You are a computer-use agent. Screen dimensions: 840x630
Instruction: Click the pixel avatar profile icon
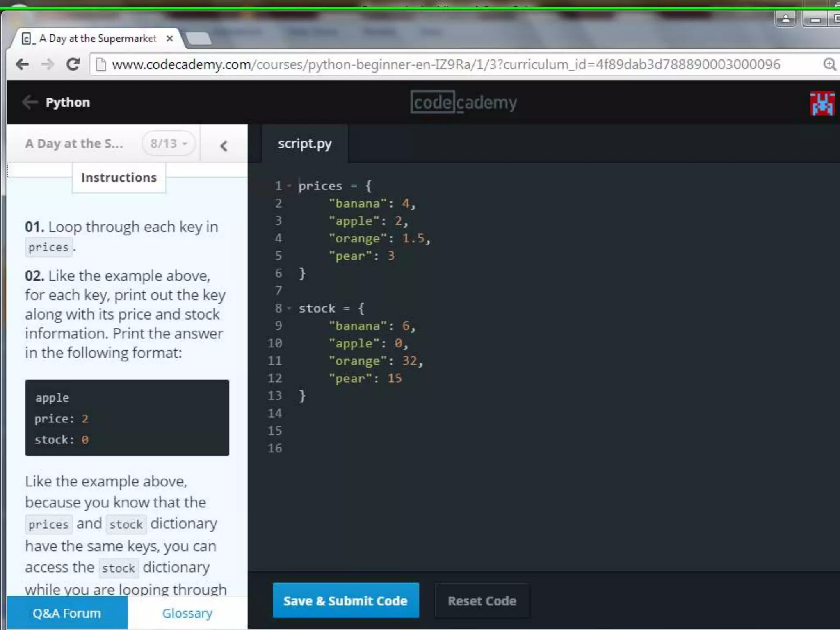(822, 103)
